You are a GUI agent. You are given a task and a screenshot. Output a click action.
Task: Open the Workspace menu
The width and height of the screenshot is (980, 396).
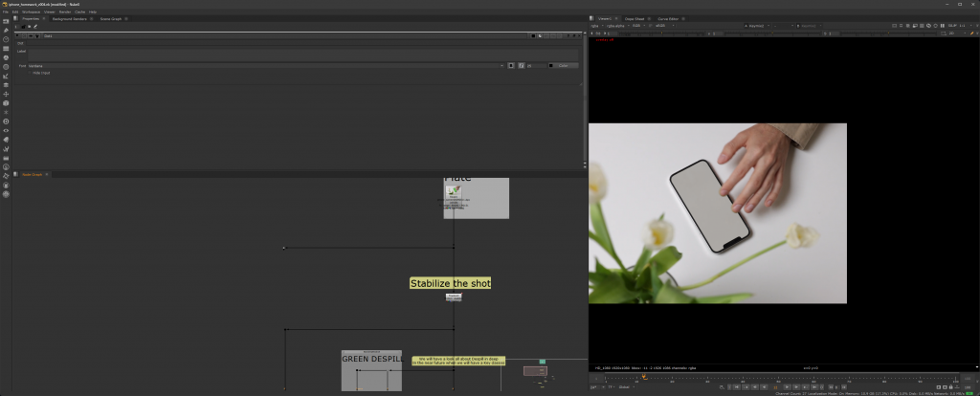point(31,11)
